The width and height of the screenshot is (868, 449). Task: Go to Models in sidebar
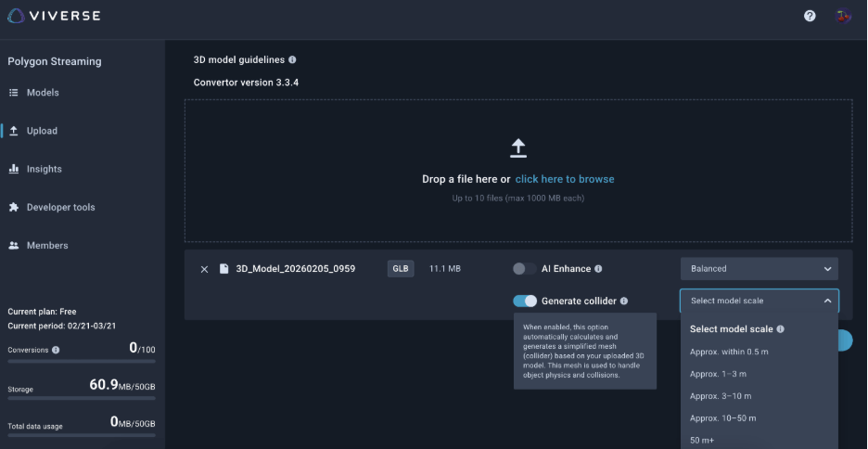43,93
